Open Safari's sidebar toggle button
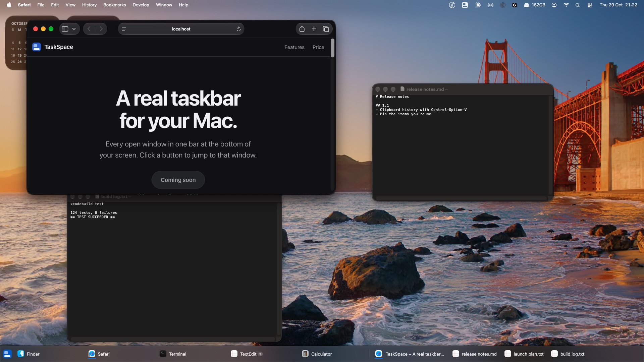 pyautogui.click(x=65, y=29)
